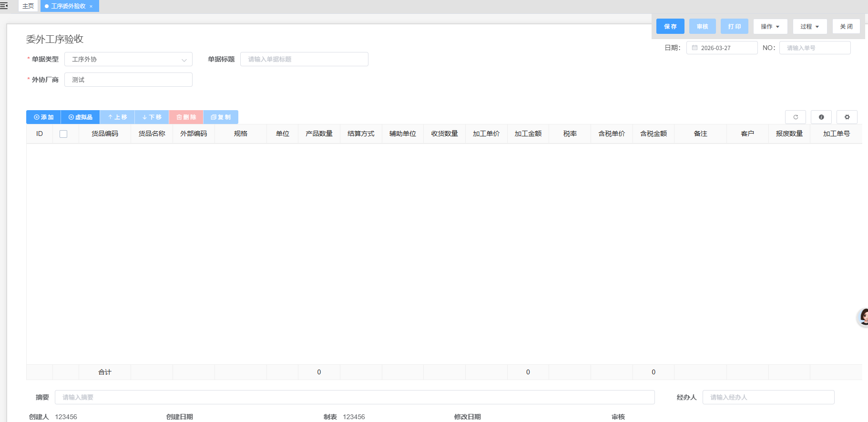Toggle the select-all checkbox in table header
Image resolution: width=868 pixels, height=422 pixels.
click(x=63, y=134)
